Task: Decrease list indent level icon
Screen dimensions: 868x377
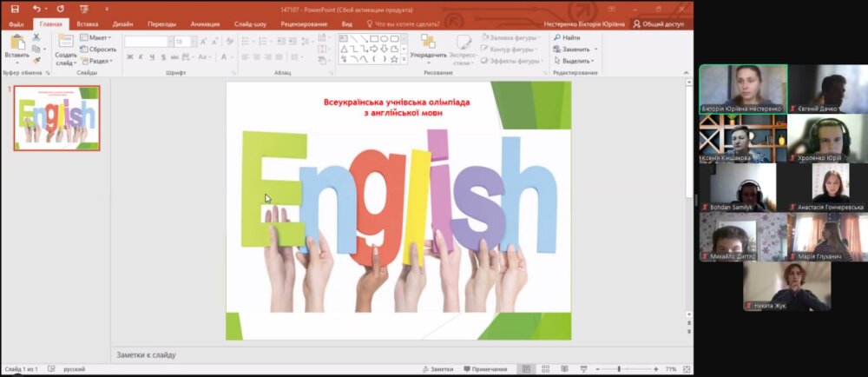Action: coord(280,42)
